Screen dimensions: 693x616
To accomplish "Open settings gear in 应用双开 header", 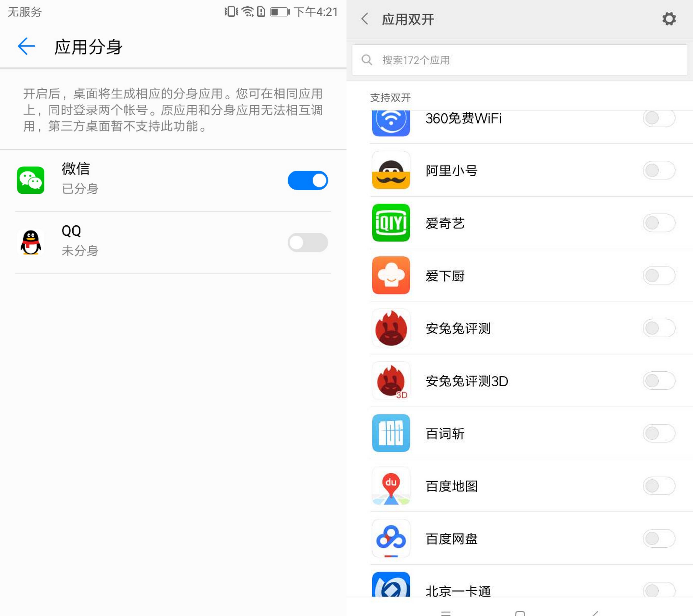I will (669, 19).
